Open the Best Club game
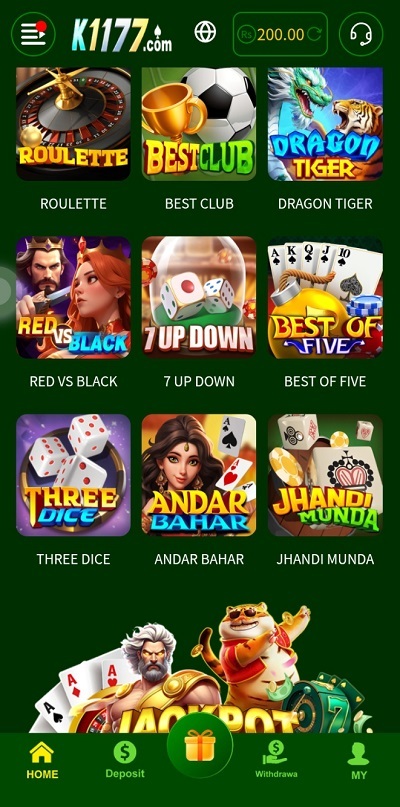The width and height of the screenshot is (400, 807). point(199,124)
